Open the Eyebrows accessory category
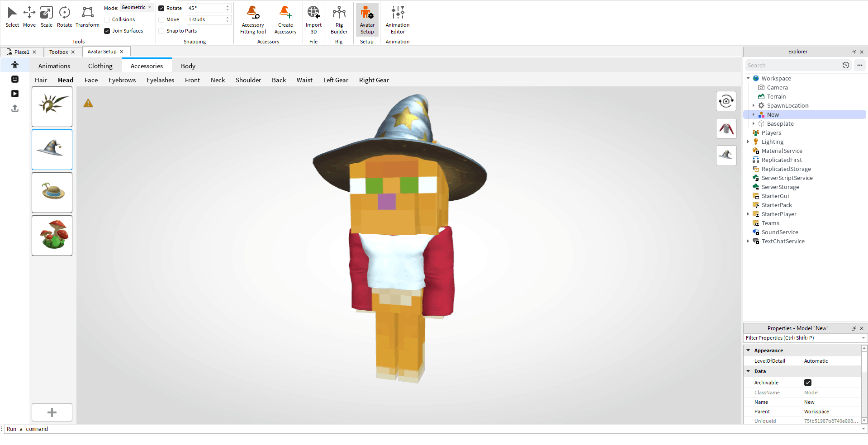 click(x=122, y=80)
